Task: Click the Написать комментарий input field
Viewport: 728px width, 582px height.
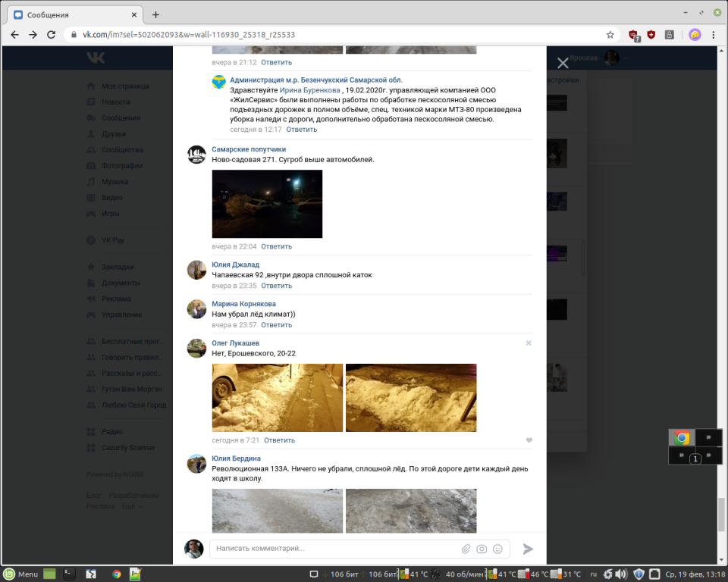Action: (x=334, y=548)
